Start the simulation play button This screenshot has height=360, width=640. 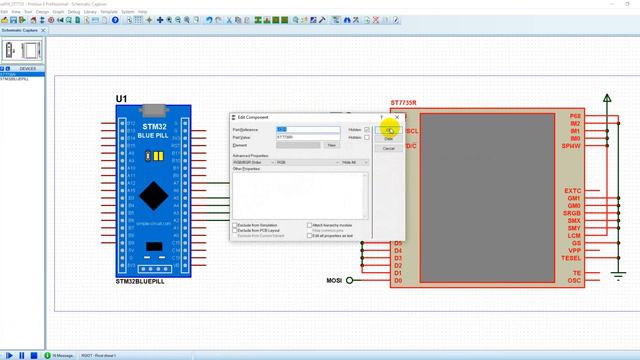click(9, 356)
